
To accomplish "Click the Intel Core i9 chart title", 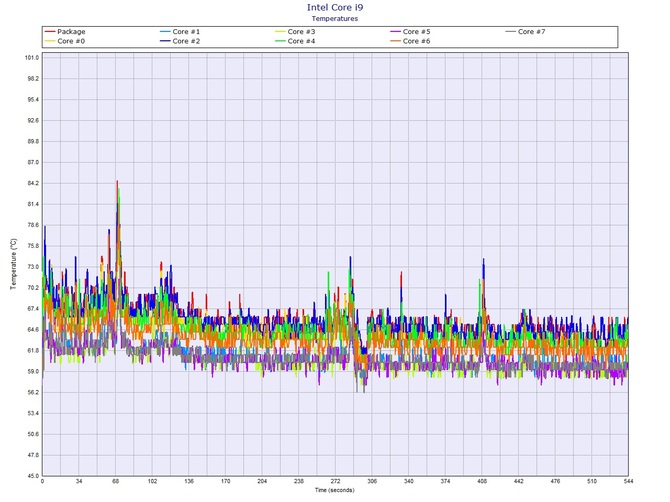I will (x=335, y=7).
